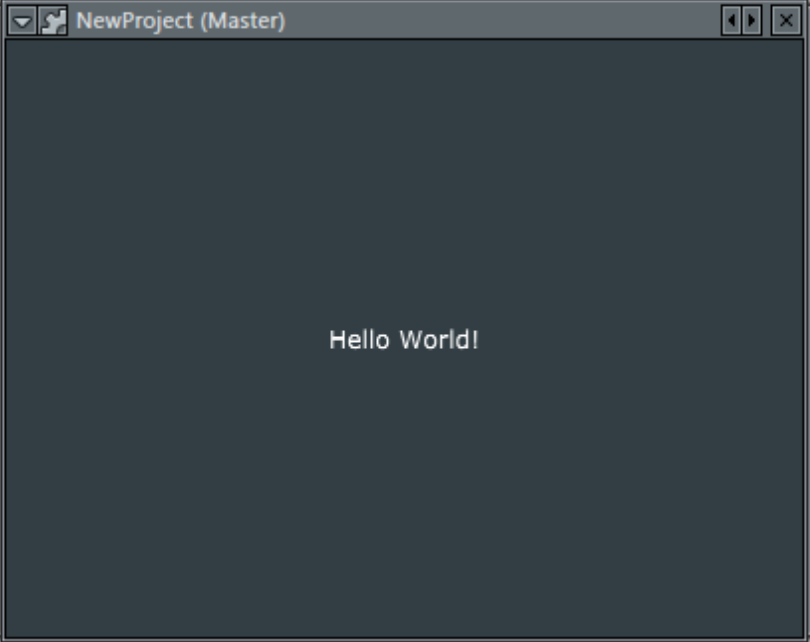The image size is (810, 642).
Task: Click empty title bar space before preset arrows
Action: click(x=500, y=21)
